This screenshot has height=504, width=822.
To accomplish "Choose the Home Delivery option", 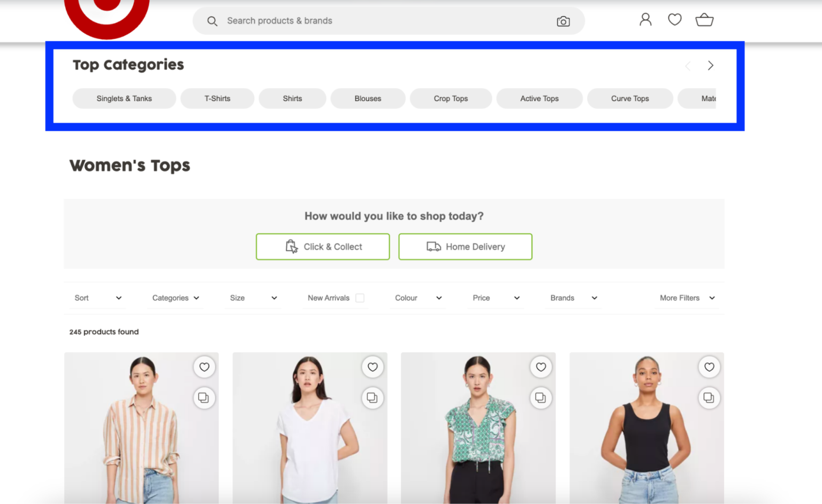I will (x=465, y=247).
